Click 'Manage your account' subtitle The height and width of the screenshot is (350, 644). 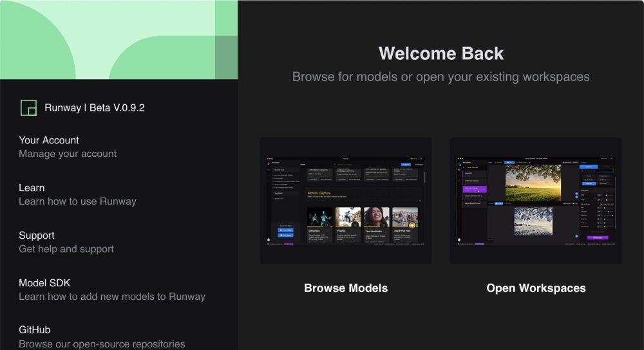68,154
